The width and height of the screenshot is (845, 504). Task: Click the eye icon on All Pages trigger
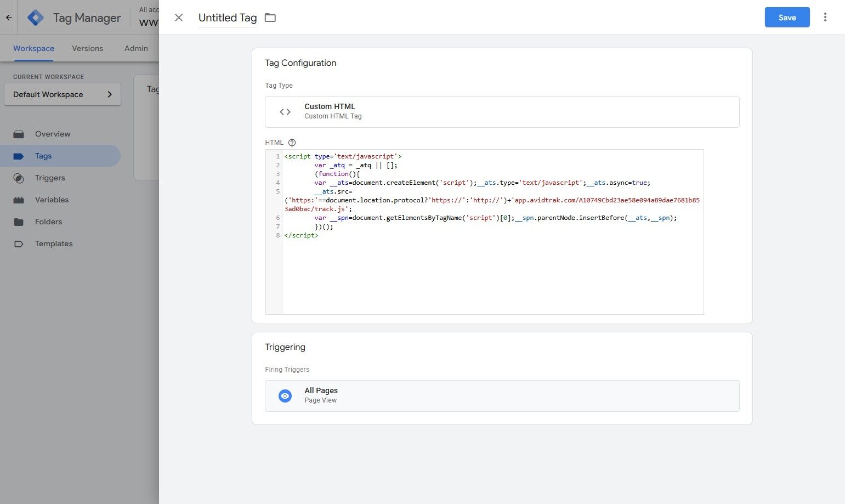click(x=285, y=395)
